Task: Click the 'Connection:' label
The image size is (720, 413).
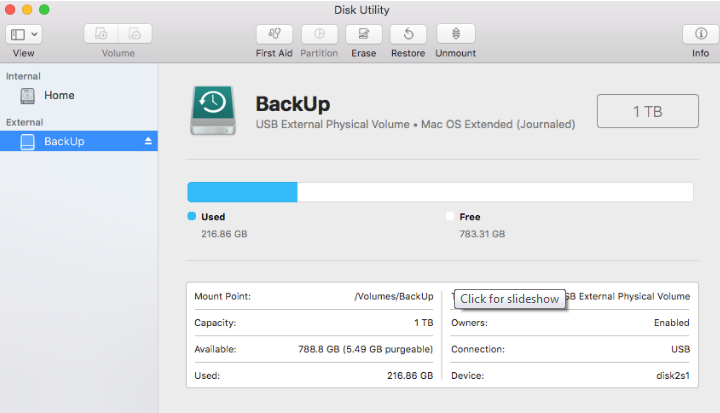Action: [x=478, y=349]
